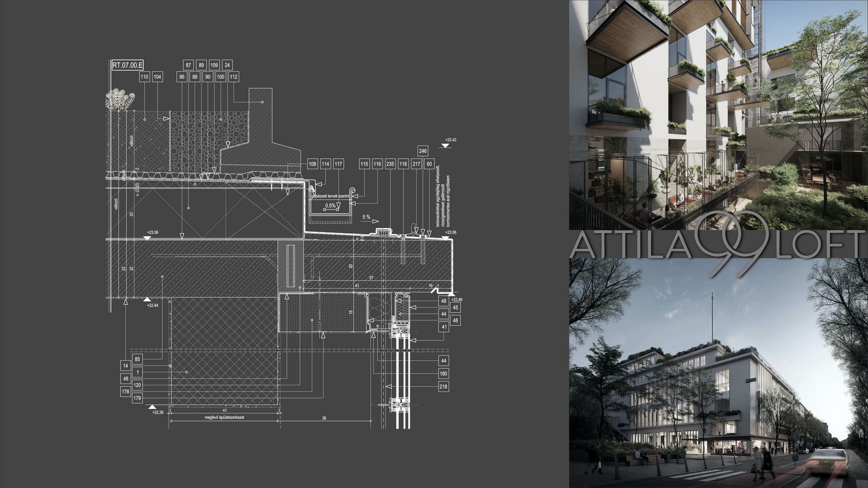This screenshot has height=488, width=868.
Task: Select callout box number 218
Action: click(443, 386)
